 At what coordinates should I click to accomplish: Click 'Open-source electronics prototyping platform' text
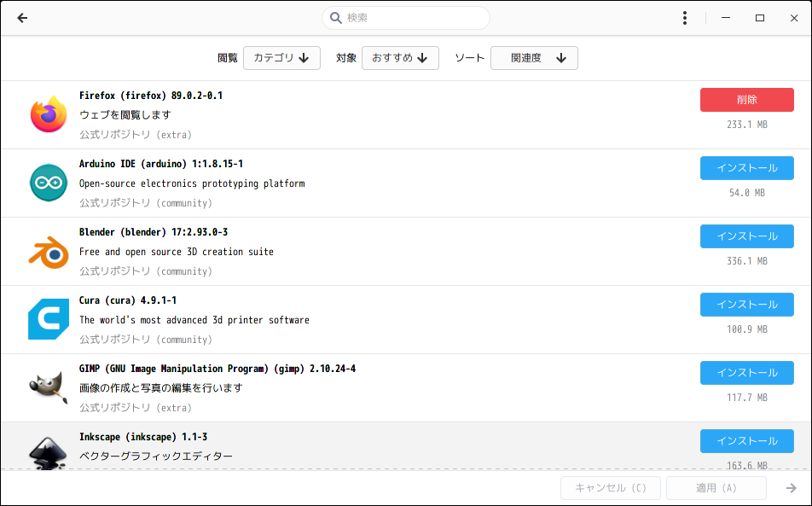(192, 183)
